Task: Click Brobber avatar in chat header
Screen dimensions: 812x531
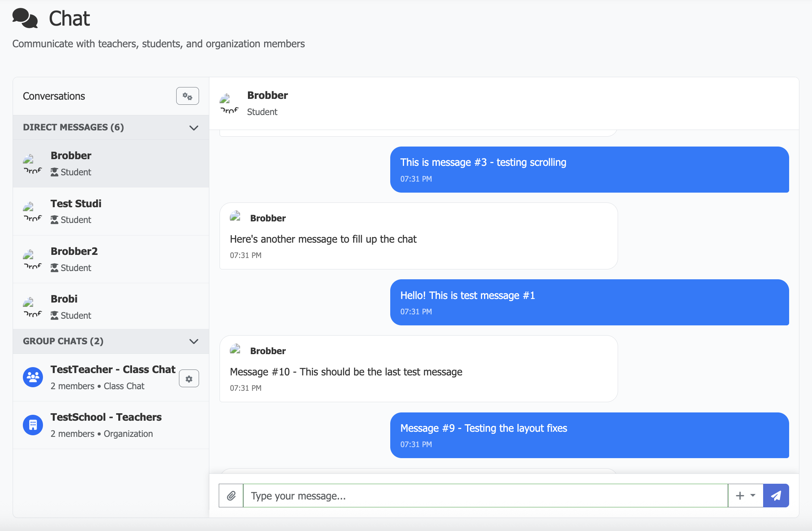Action: tap(229, 104)
